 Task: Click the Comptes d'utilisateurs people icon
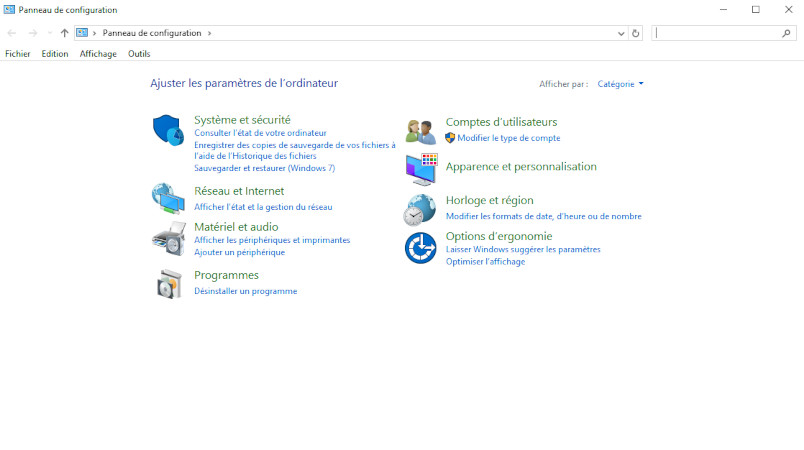tap(421, 131)
